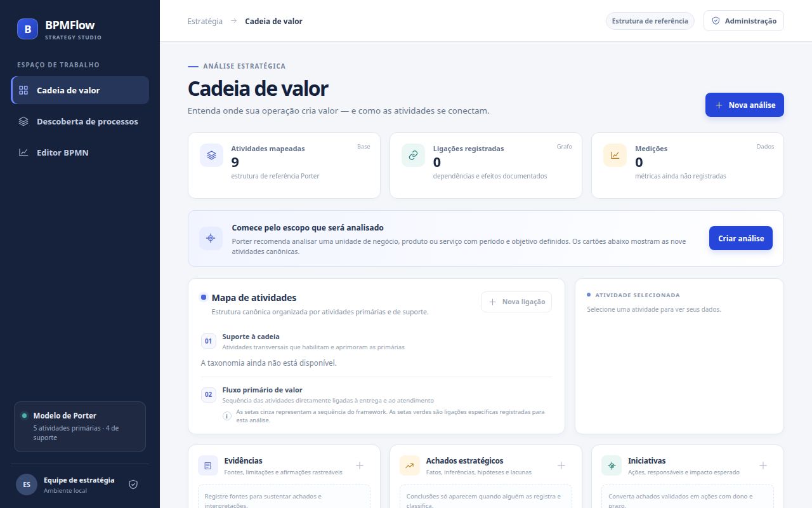Click the link icon on Ligações registradas
Viewport: 812px width, 508px height.
[413, 155]
